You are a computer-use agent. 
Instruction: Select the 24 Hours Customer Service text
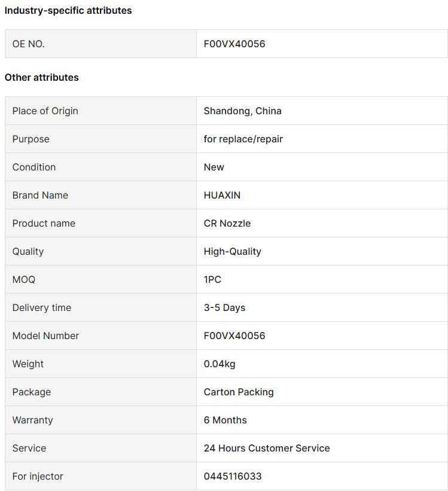[x=267, y=448]
